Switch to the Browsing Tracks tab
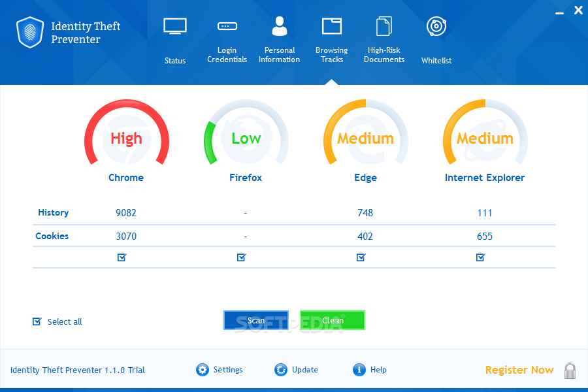 pos(332,39)
